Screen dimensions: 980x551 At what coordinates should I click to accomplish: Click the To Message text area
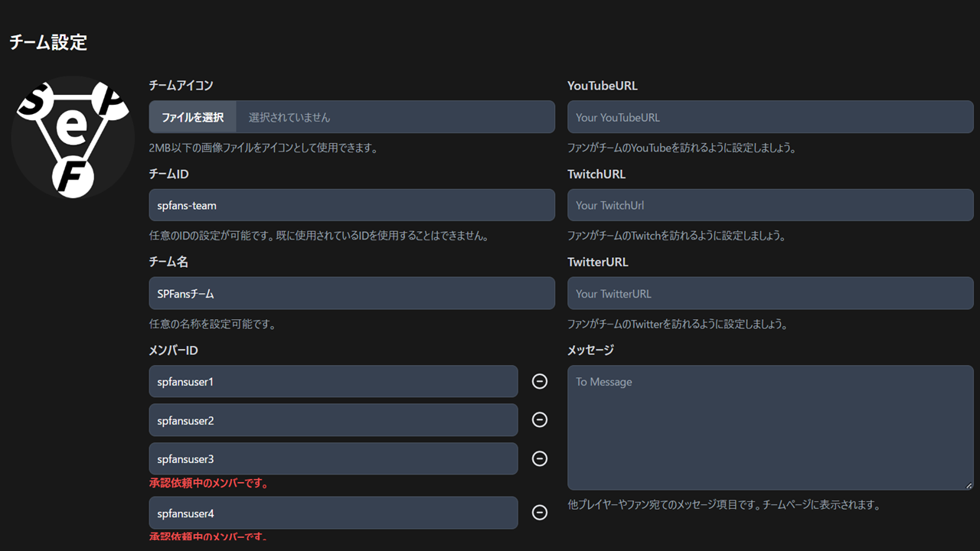[x=770, y=428]
